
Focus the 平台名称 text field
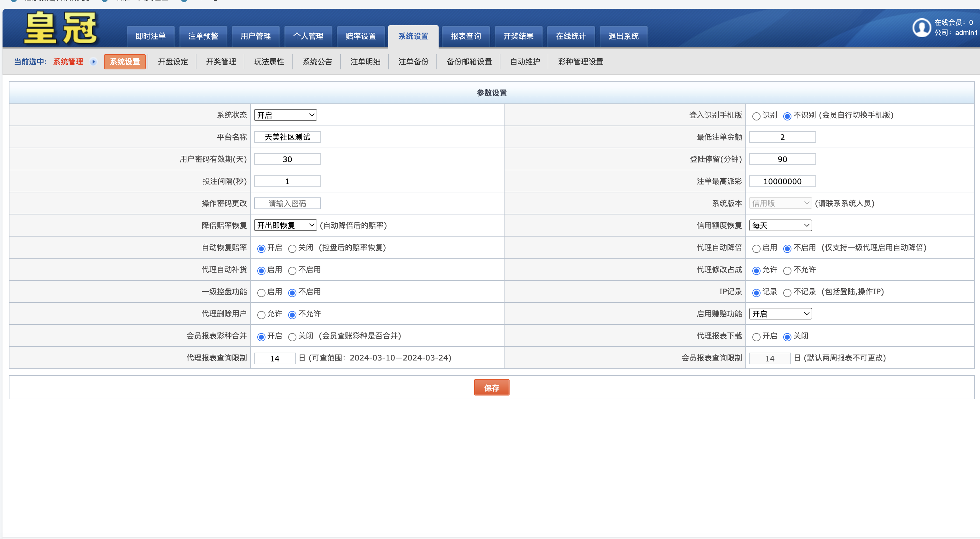(287, 137)
